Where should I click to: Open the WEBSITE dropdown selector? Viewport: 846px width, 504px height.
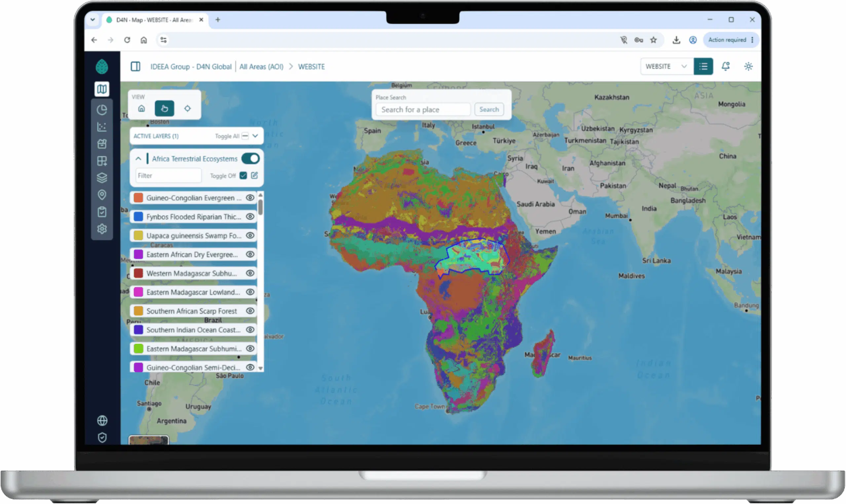(667, 66)
